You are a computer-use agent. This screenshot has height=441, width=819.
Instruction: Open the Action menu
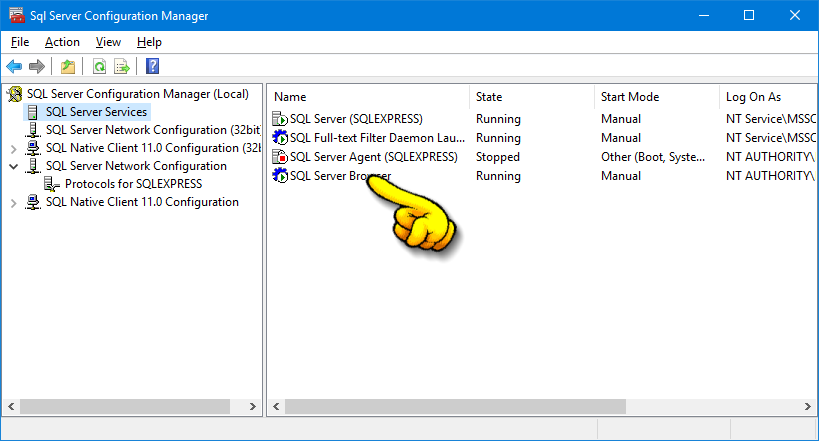click(x=62, y=42)
